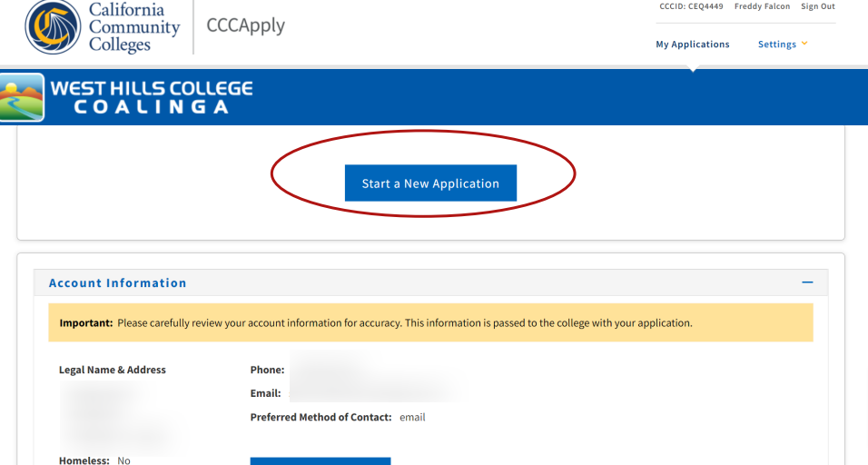
Task: Collapse Account Information using the minus icon
Action: point(807,282)
